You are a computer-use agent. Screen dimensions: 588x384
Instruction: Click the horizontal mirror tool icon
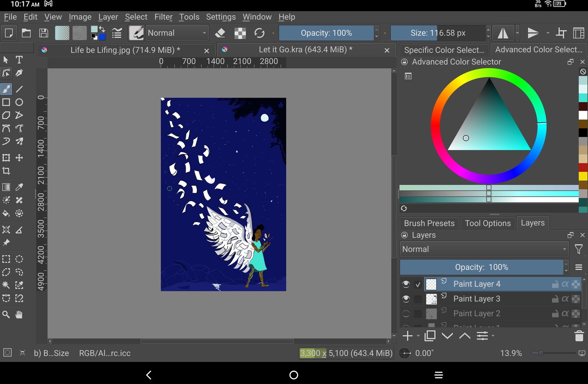[x=503, y=33]
